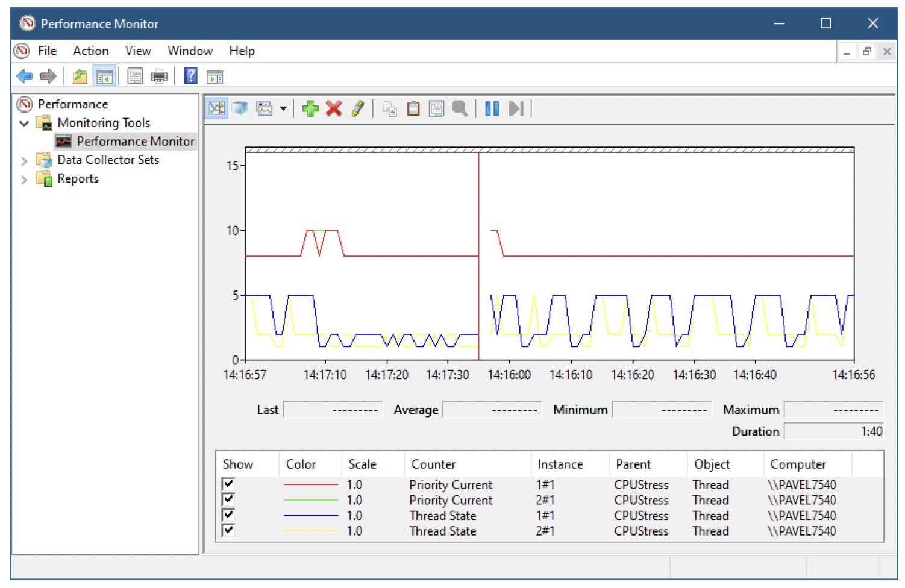Viewport: 905px width, 588px height.
Task: Click yellow line color of Thread State 2#1
Action: point(311,531)
